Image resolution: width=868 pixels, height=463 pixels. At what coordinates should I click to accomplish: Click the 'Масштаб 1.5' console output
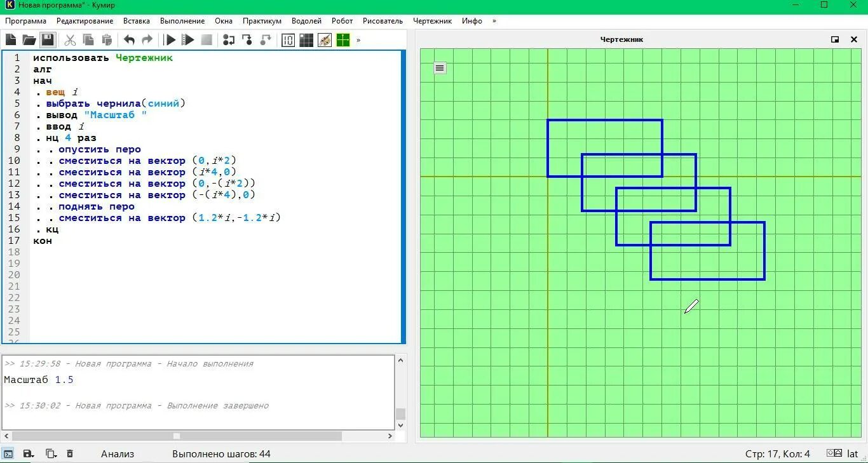[39, 380]
